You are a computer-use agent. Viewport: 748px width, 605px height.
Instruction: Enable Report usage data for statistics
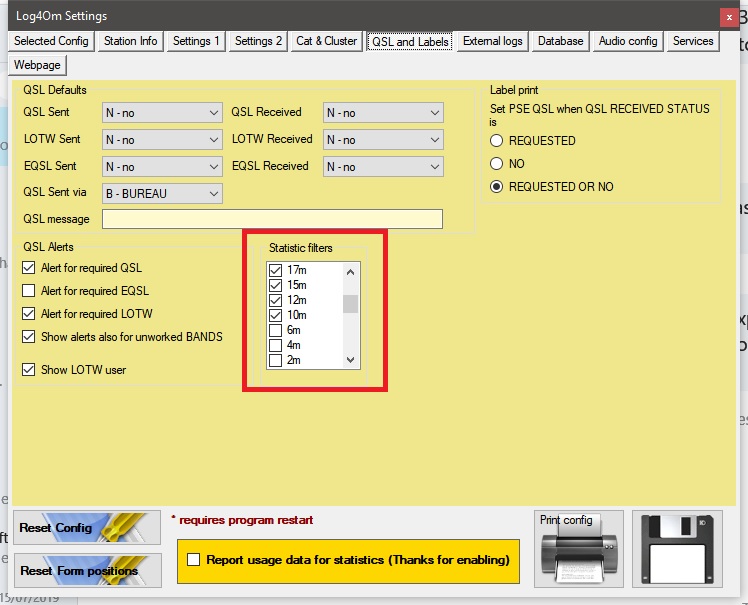(194, 560)
